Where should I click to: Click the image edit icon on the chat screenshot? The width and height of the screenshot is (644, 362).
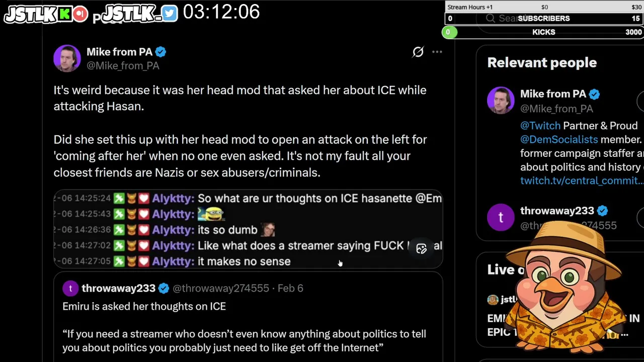pyautogui.click(x=422, y=249)
